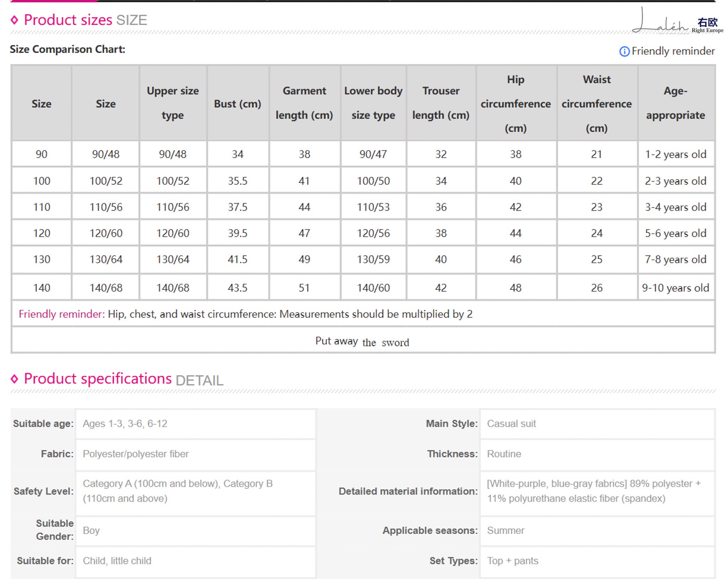Click the lower body size 130/59
This screenshot has width=728, height=579.
click(x=373, y=259)
